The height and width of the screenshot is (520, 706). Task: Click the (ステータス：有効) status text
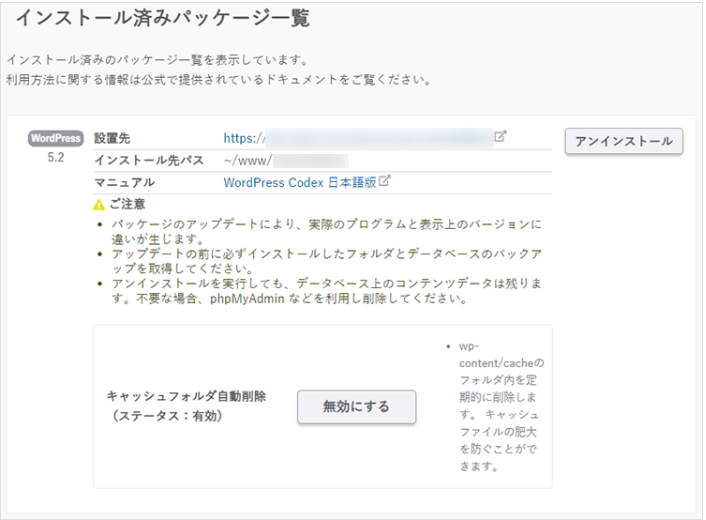coord(167,416)
